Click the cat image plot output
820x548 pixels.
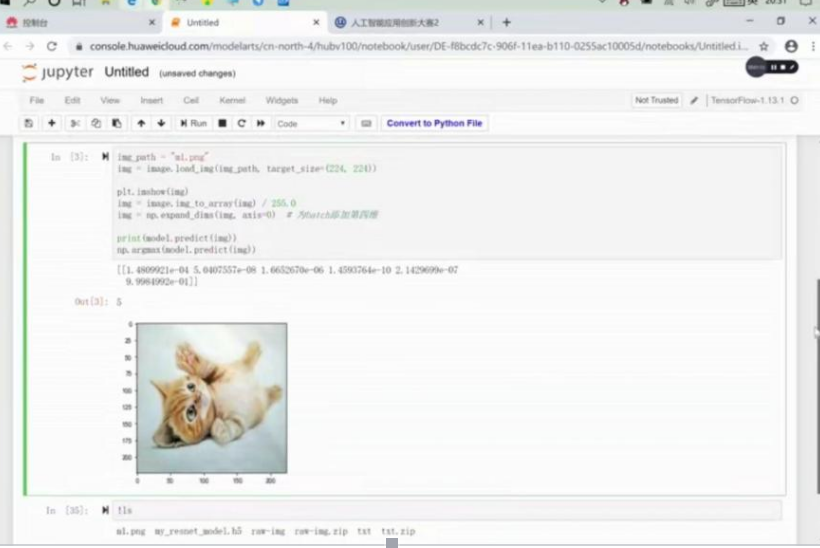click(x=211, y=397)
